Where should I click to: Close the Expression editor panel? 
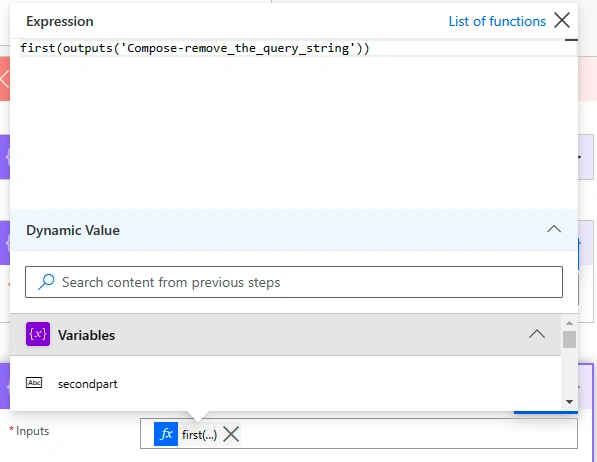pos(562,20)
